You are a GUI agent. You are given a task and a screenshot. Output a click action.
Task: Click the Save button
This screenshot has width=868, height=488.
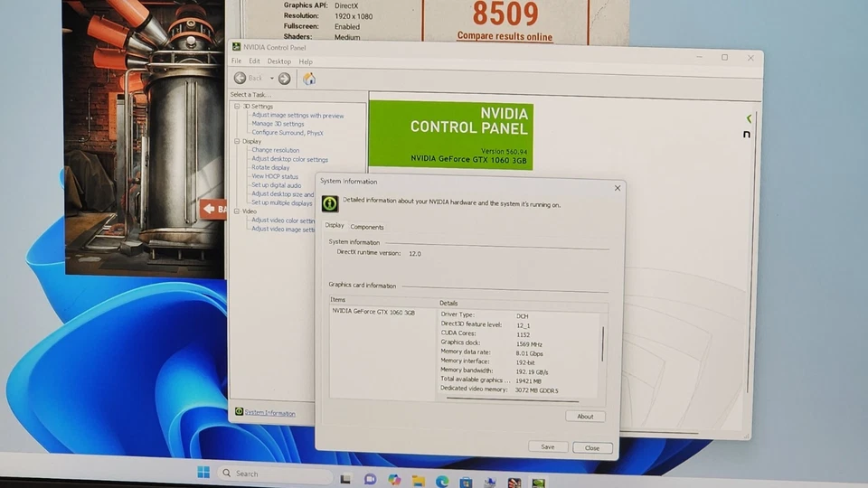(x=548, y=446)
